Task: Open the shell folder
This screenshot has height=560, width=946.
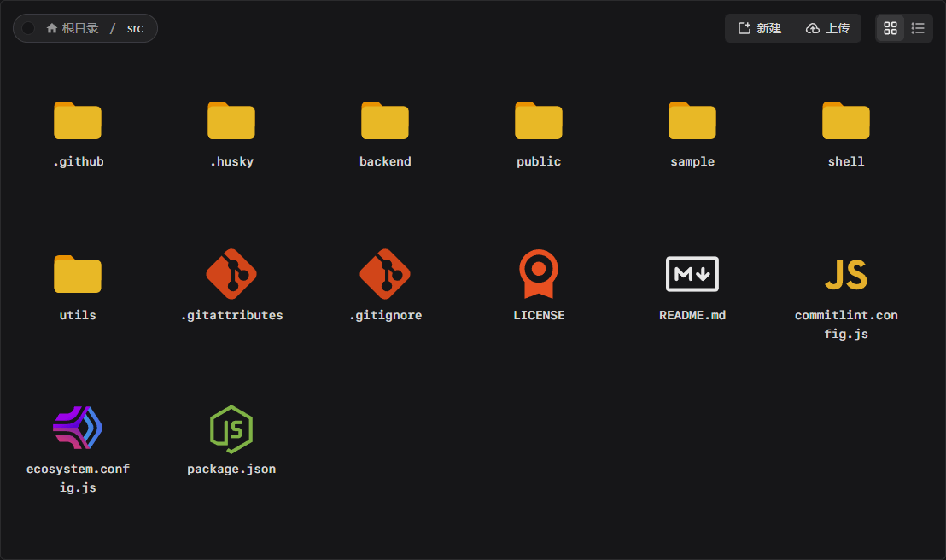Action: click(846, 121)
